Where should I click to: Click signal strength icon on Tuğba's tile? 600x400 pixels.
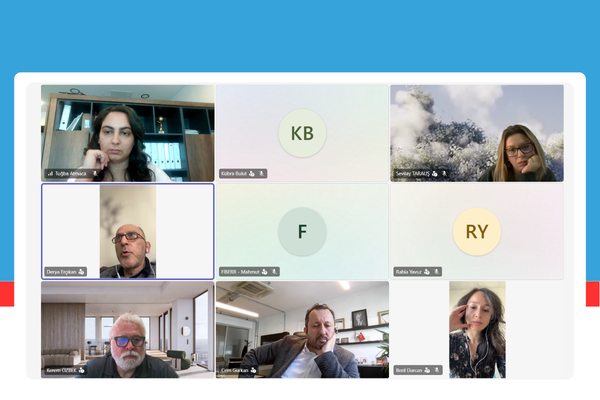[50, 174]
